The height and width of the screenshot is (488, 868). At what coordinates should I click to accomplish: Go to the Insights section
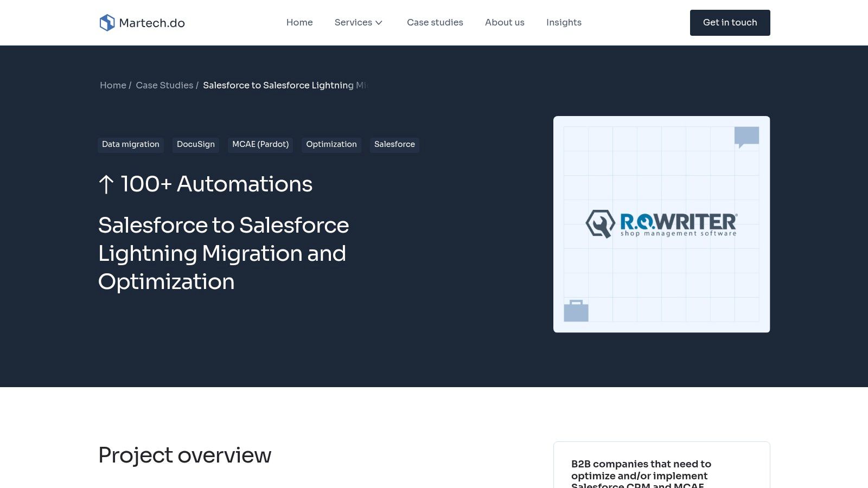564,22
